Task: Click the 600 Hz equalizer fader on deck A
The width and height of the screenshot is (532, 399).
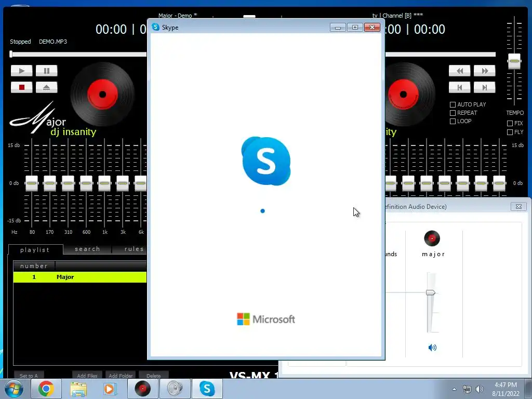Action: (86, 183)
